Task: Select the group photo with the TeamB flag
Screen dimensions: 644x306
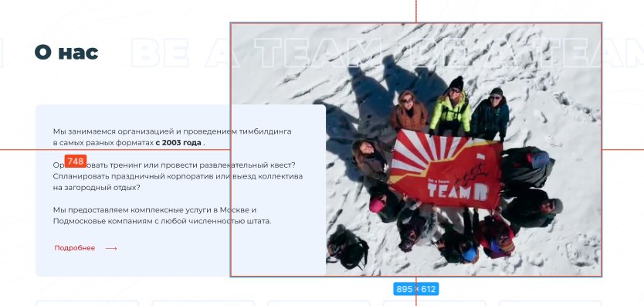Action: point(416,149)
